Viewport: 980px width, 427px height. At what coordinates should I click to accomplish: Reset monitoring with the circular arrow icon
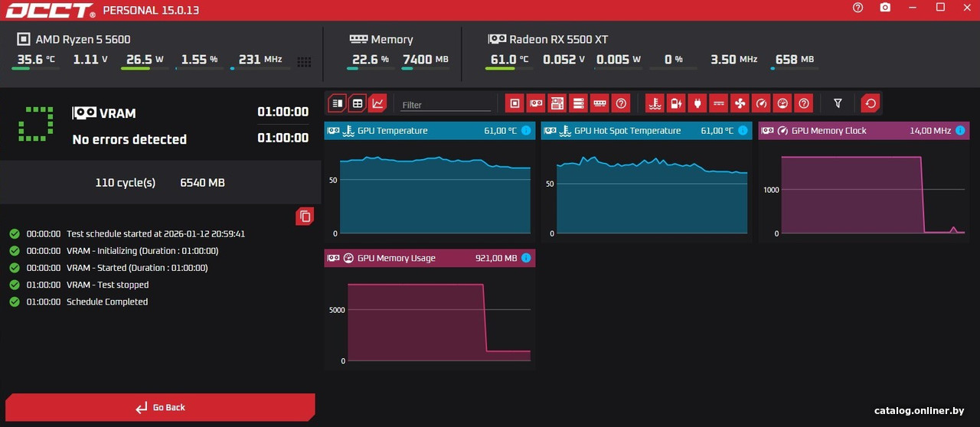(871, 103)
